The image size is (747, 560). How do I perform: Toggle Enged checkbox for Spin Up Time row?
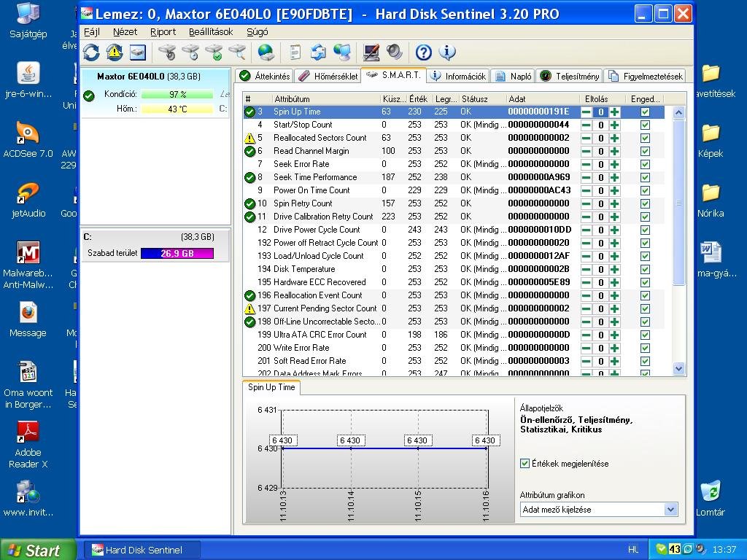(x=645, y=112)
